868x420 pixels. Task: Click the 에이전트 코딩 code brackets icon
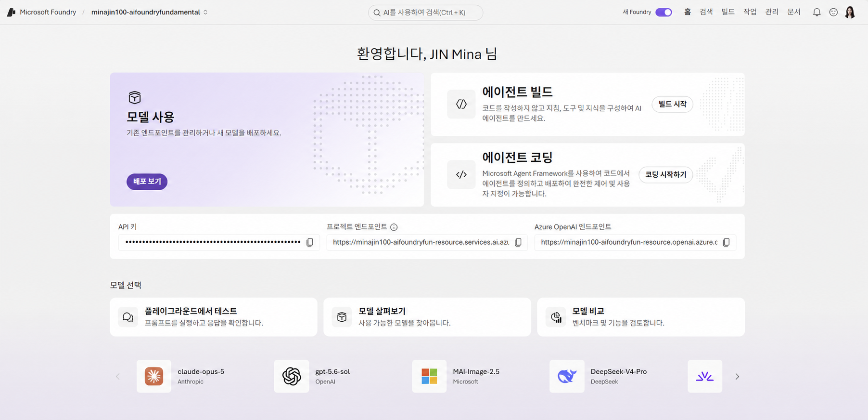(x=461, y=174)
